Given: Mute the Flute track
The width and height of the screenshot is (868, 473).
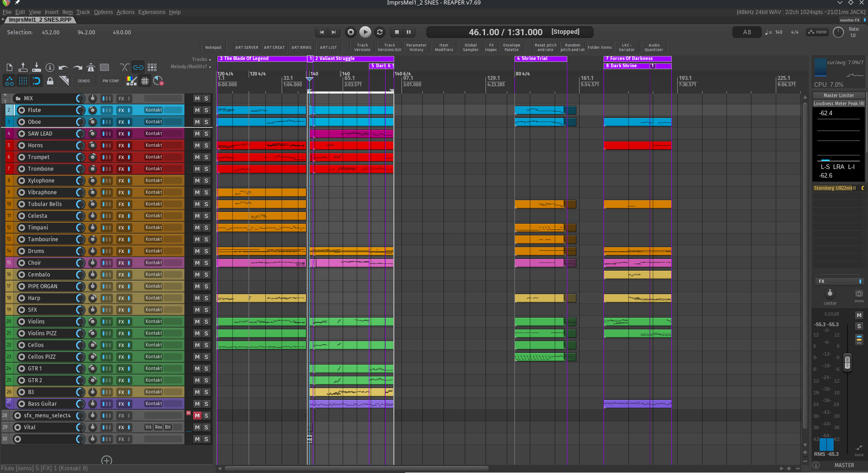Looking at the screenshot, I should point(197,110).
